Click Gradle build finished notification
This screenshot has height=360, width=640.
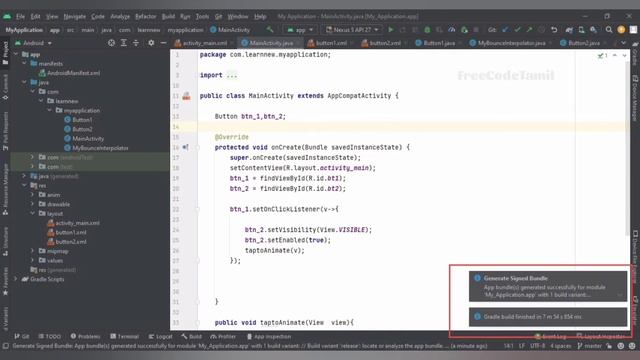click(548, 317)
